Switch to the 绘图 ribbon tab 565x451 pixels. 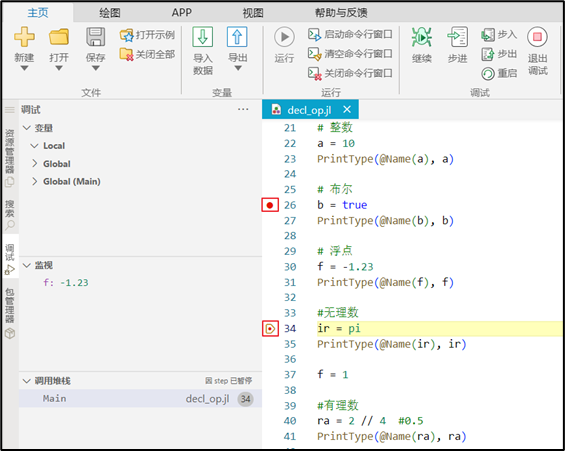pyautogui.click(x=110, y=13)
